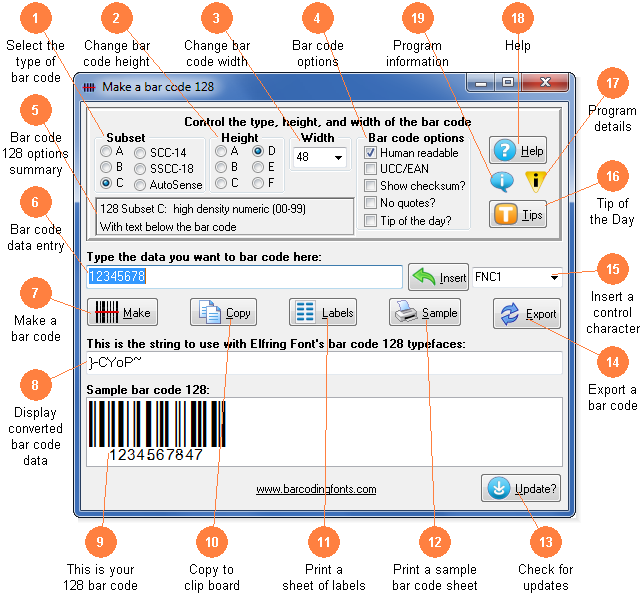Click the blue Program information icon

pos(502,182)
